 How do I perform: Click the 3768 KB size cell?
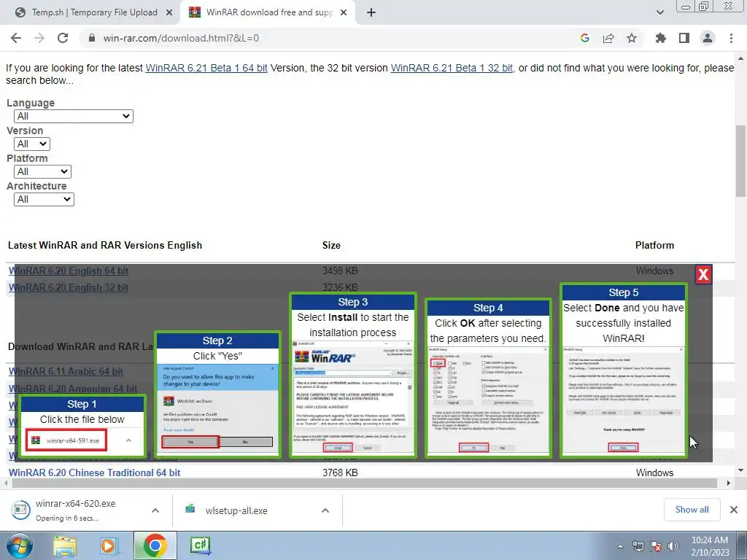pyautogui.click(x=340, y=472)
